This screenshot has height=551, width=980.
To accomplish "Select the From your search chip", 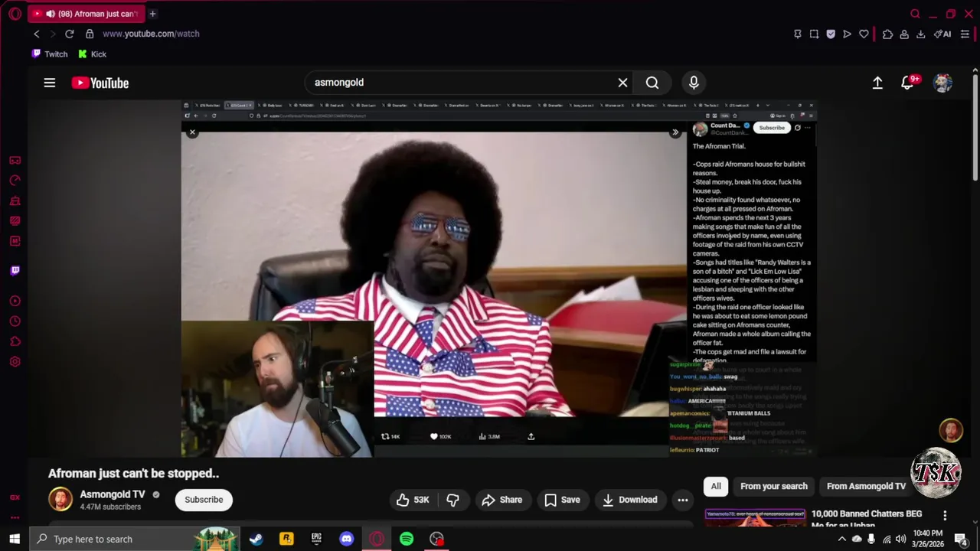I will pos(773,486).
